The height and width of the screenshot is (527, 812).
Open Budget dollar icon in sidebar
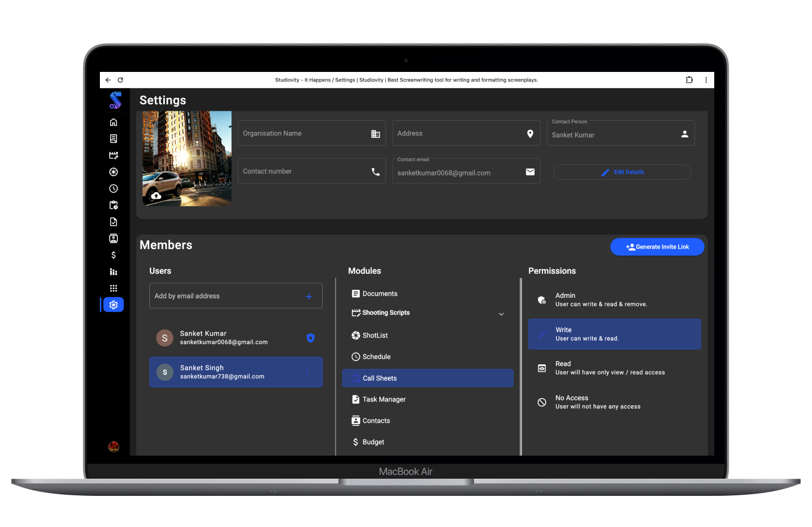coord(113,255)
